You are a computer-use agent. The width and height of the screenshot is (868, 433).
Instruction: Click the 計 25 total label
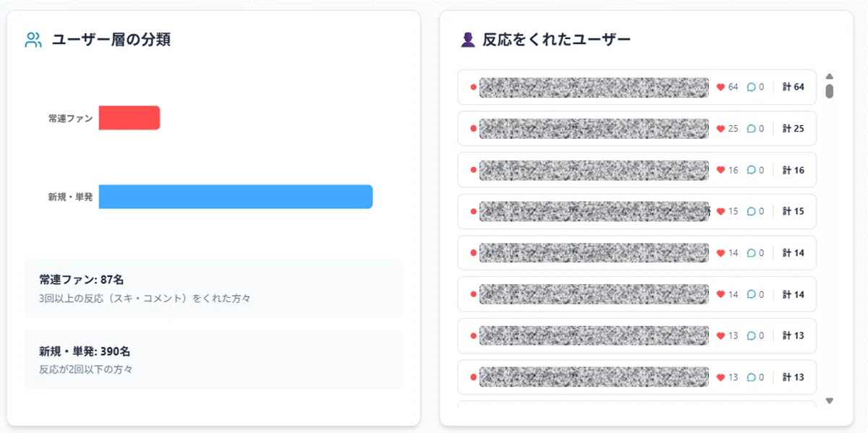pos(793,129)
